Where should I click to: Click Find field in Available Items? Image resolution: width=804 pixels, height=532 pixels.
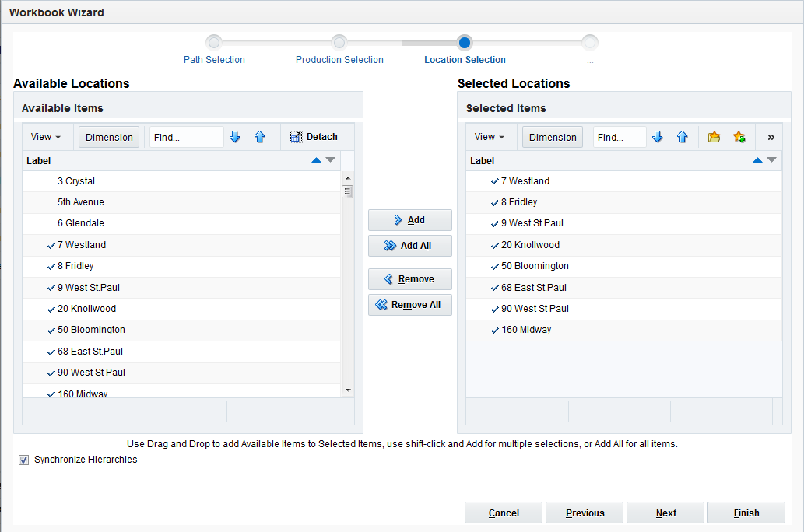[x=187, y=138]
